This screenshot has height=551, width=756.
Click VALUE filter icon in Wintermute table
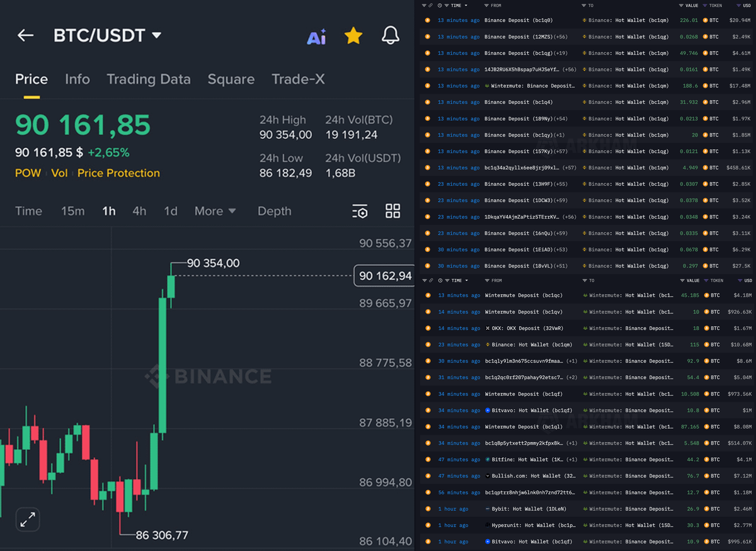coord(681,280)
